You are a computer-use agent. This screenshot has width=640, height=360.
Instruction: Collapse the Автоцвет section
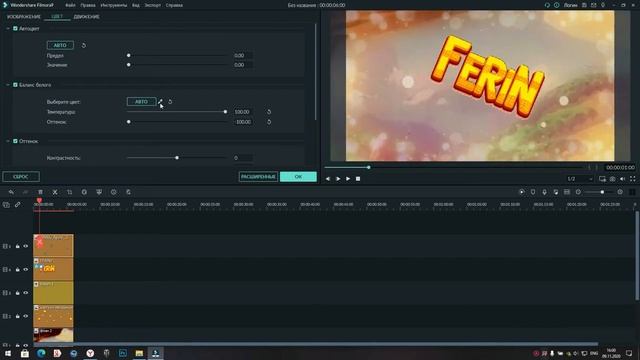click(x=8, y=29)
